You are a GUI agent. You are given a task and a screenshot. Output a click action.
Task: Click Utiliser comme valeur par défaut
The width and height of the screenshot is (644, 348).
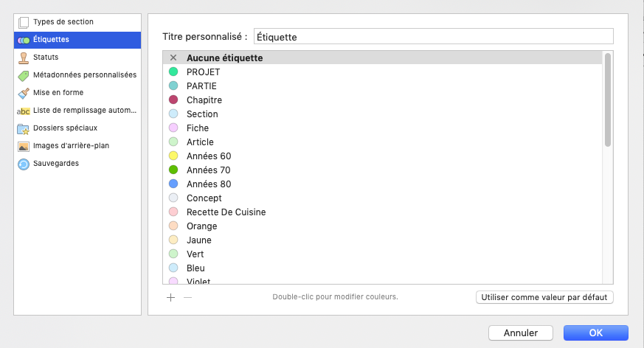544,297
